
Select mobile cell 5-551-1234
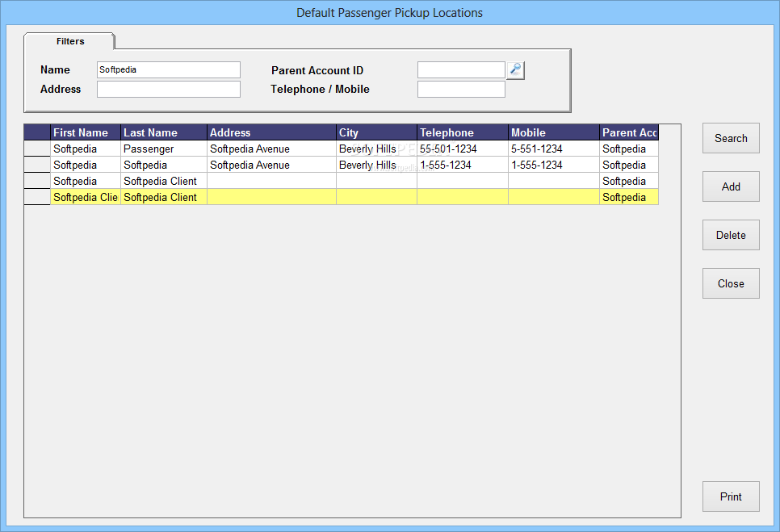pyautogui.click(x=554, y=149)
